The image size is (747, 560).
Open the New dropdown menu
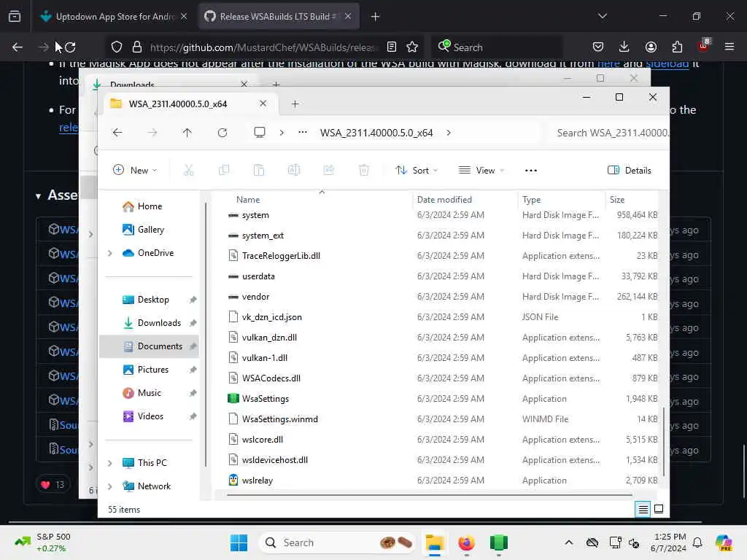tap(135, 171)
